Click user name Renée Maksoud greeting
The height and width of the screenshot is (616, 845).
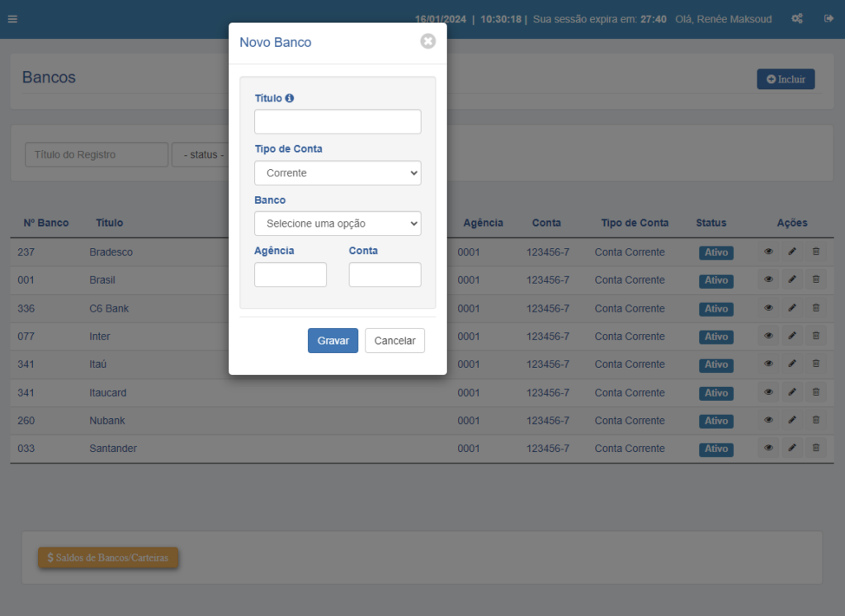[723, 20]
